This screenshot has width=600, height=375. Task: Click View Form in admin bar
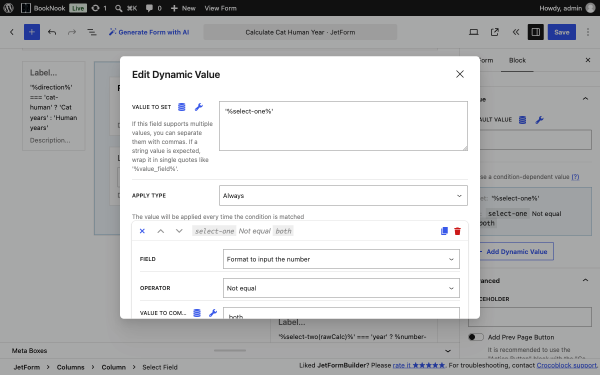coord(220,8)
